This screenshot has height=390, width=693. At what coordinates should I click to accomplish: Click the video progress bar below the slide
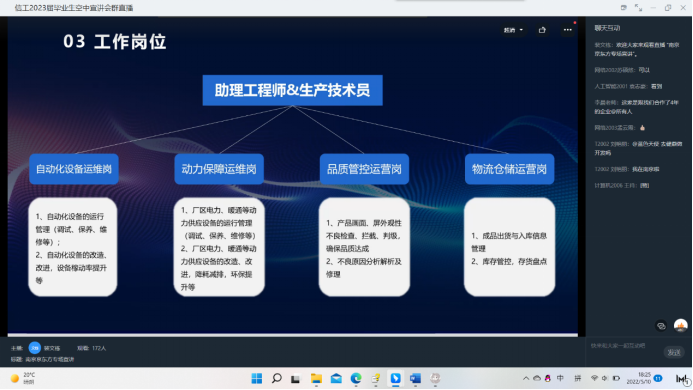tap(293, 335)
